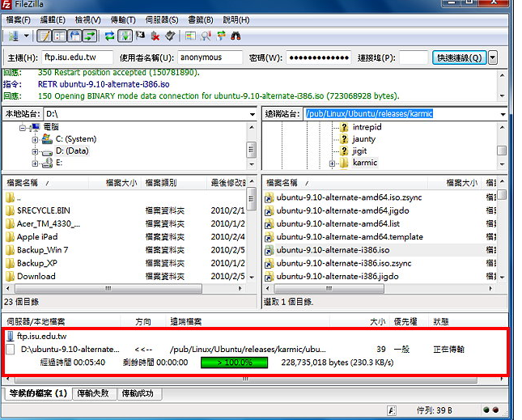The height and width of the screenshot is (420, 522).
Task: Switch to the 傳輸失敗 tab
Action: tap(93, 393)
